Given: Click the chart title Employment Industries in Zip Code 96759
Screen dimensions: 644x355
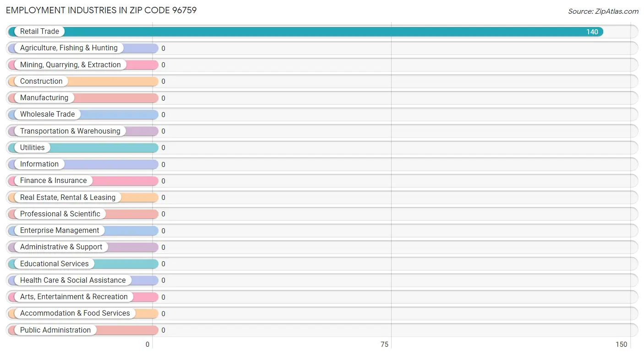Looking at the screenshot, I should pyautogui.click(x=101, y=10).
